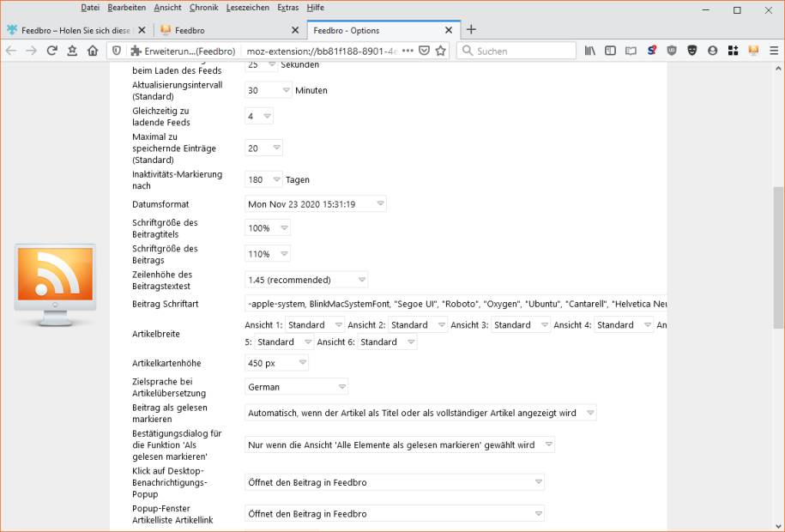This screenshot has height=532, width=785.
Task: Click the black mask extension icon
Action: [692, 51]
